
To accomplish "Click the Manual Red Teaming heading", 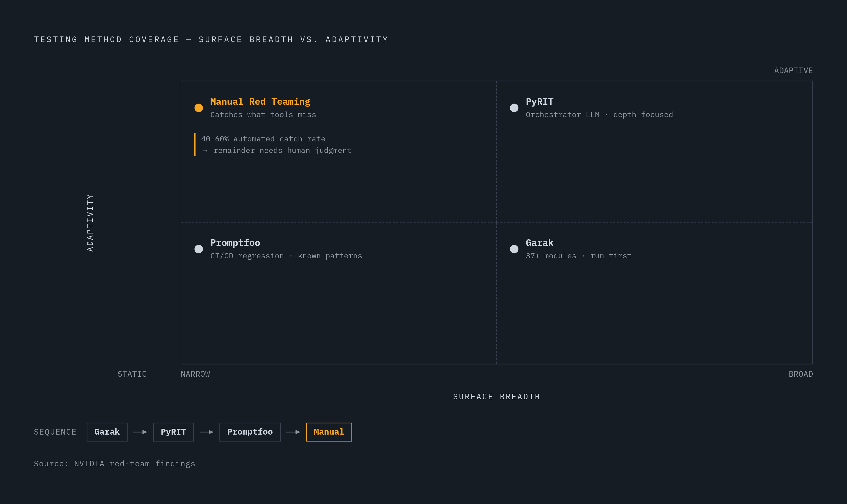I will pyautogui.click(x=260, y=102).
